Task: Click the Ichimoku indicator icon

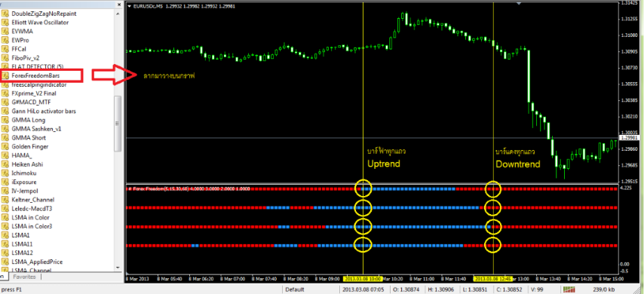Action: 5,173
